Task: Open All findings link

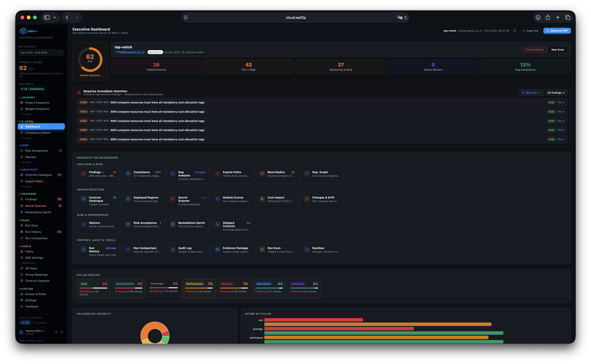Action: (x=556, y=93)
